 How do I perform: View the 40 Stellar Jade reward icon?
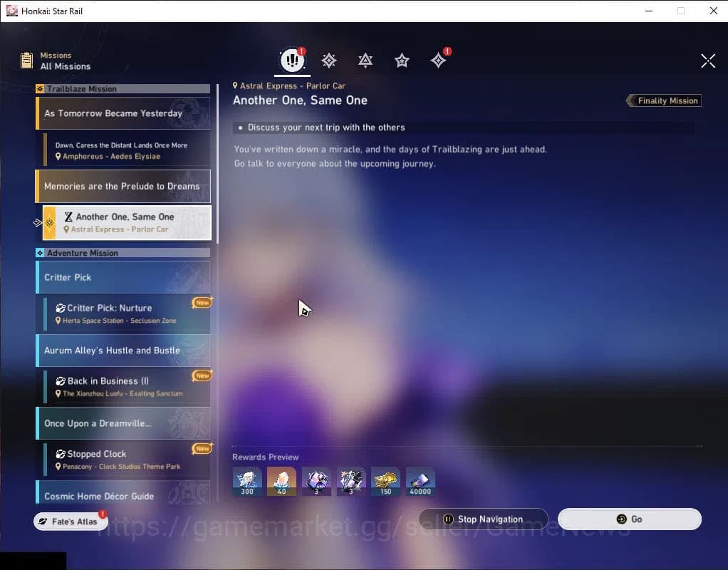tap(282, 481)
